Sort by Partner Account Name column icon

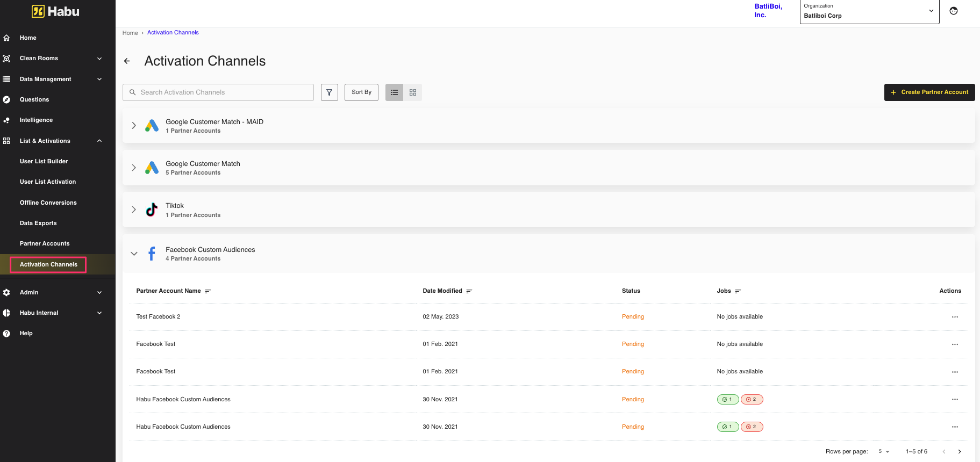click(208, 291)
